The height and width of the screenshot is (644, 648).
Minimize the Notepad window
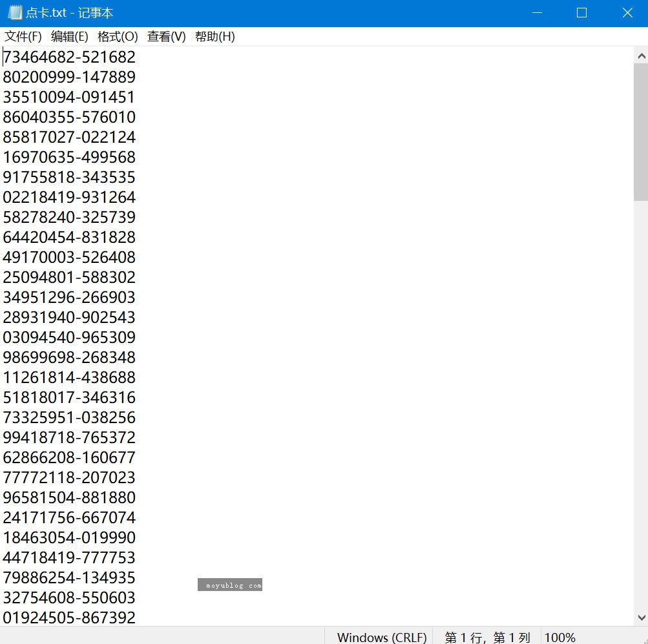[536, 13]
